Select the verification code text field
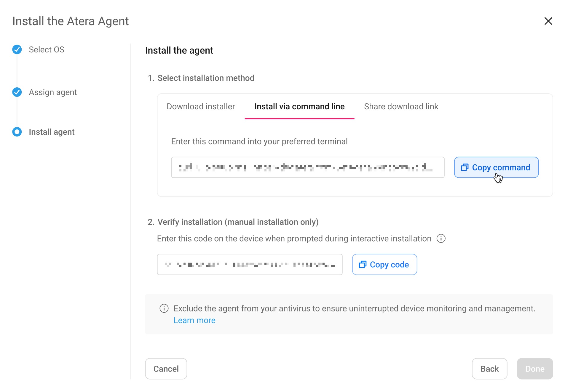This screenshot has width=565, height=392. click(x=249, y=264)
